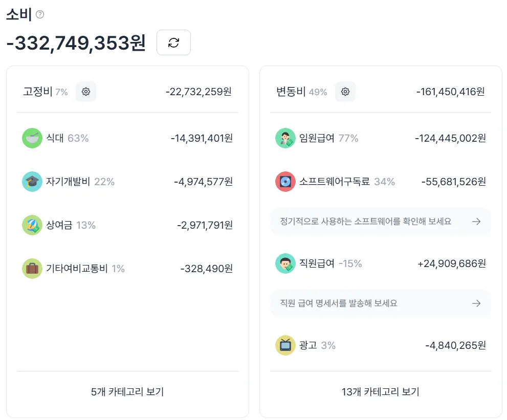Click the 변동비 49% header label
507x420 pixels.
tap(302, 92)
